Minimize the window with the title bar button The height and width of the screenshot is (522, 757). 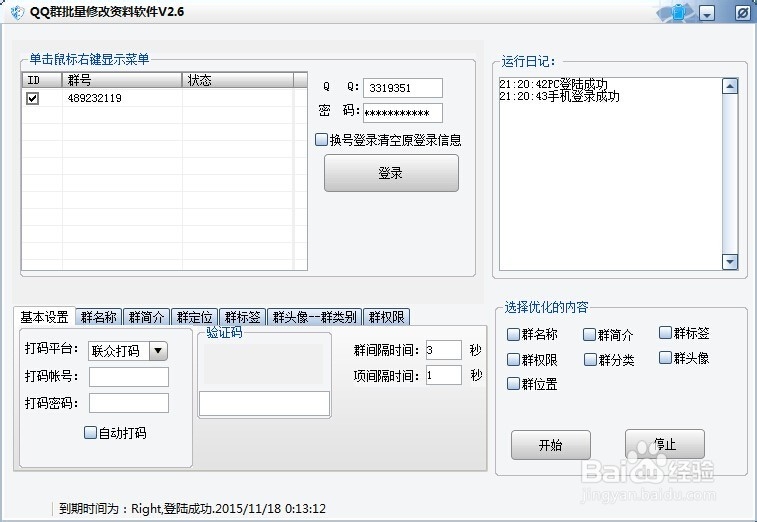point(707,13)
